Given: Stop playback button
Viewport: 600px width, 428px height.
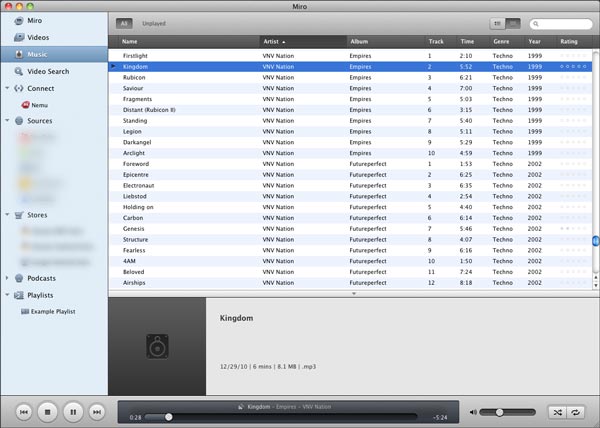Looking at the screenshot, I should click(x=47, y=412).
